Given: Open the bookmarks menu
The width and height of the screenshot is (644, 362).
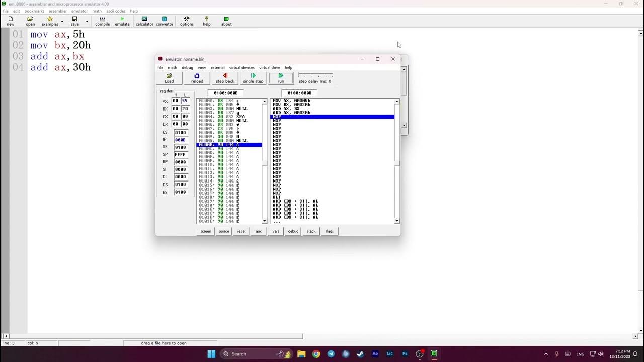Looking at the screenshot, I should 34,11.
